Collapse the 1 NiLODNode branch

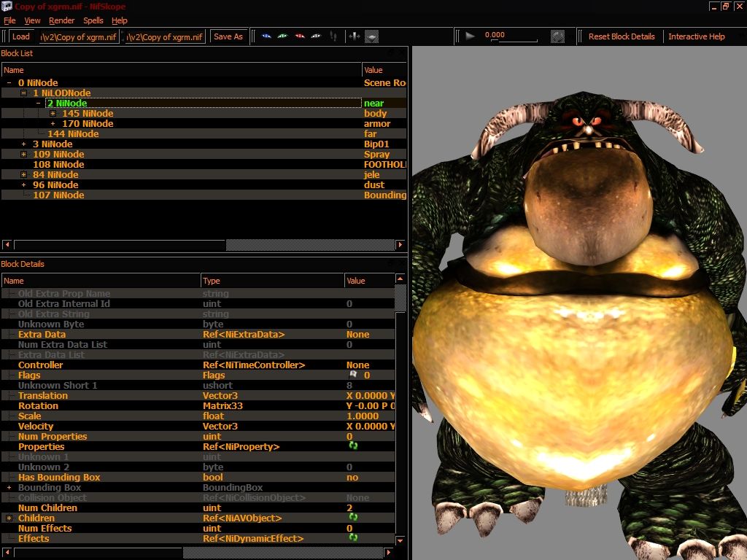23,93
